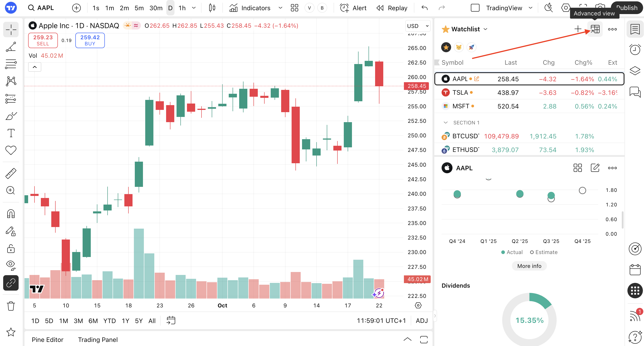The image size is (644, 346).
Task: Open the Advanced view table icon
Action: (x=595, y=29)
